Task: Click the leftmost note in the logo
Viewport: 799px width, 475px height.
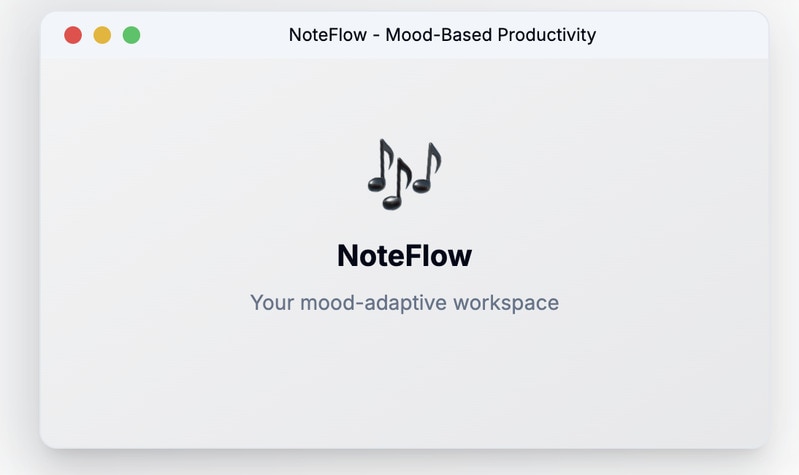Action: tap(380, 168)
